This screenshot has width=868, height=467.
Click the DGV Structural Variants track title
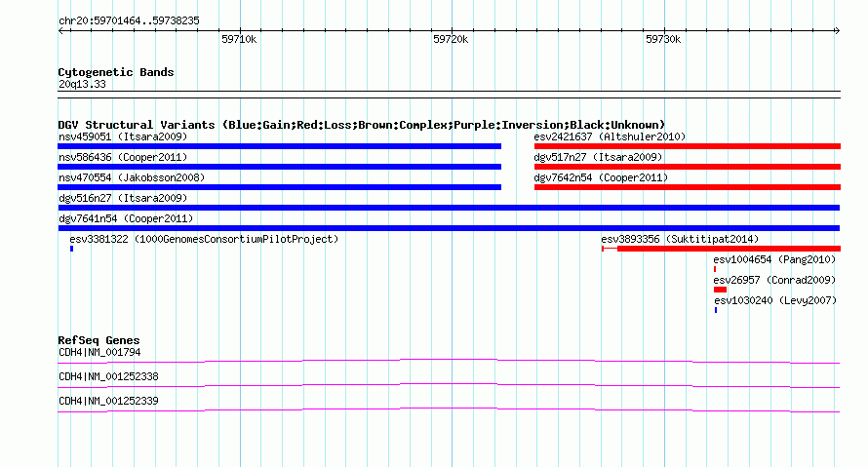(x=362, y=125)
